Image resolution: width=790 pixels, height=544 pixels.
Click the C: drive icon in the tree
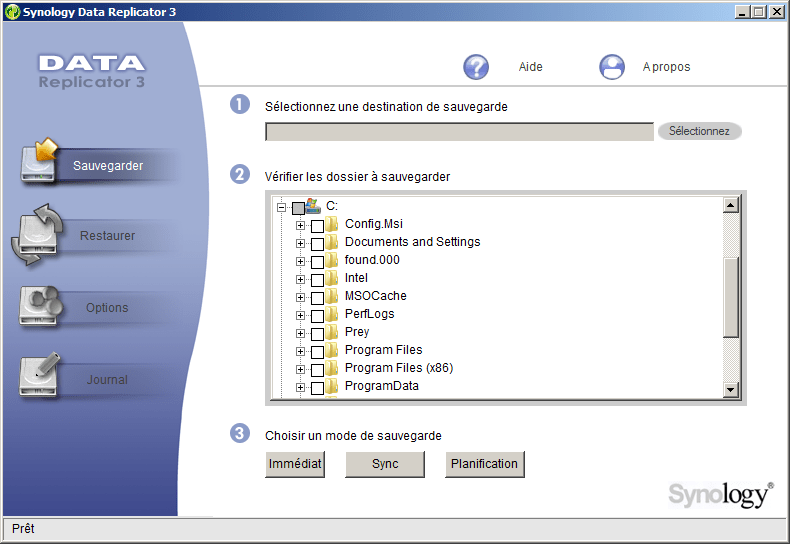[313, 206]
